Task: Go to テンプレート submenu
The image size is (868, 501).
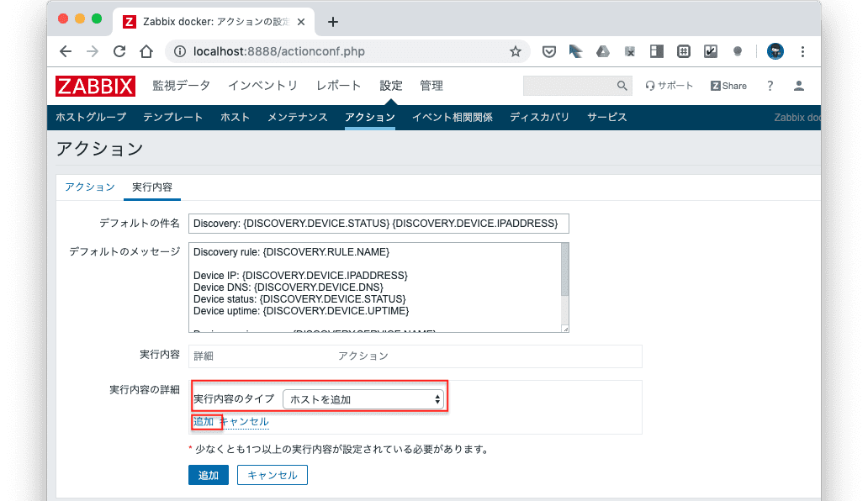Action: point(172,117)
